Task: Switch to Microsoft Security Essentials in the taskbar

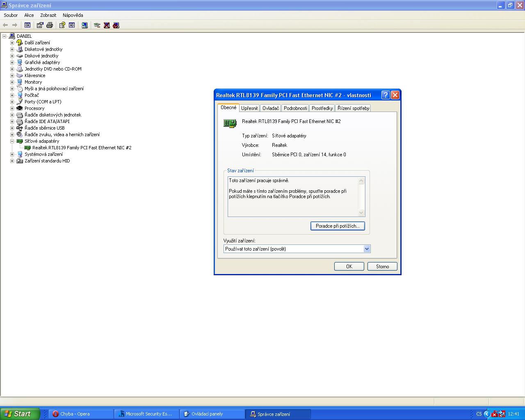Action: click(x=146, y=414)
